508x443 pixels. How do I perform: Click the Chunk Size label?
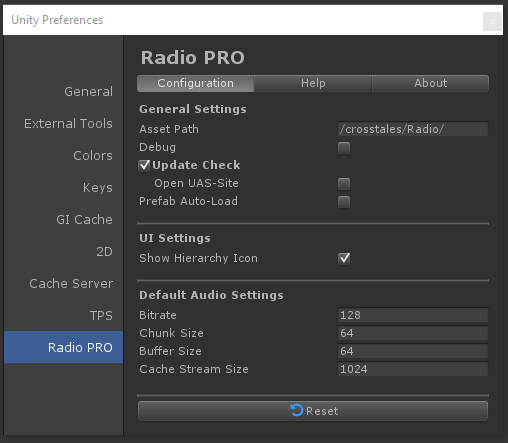(171, 333)
